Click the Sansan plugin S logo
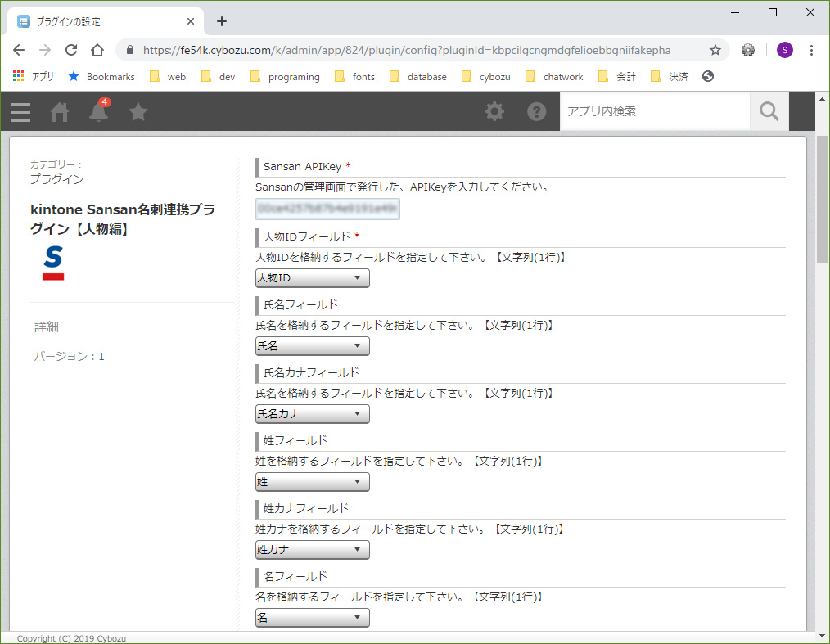The image size is (830, 644). point(53,263)
